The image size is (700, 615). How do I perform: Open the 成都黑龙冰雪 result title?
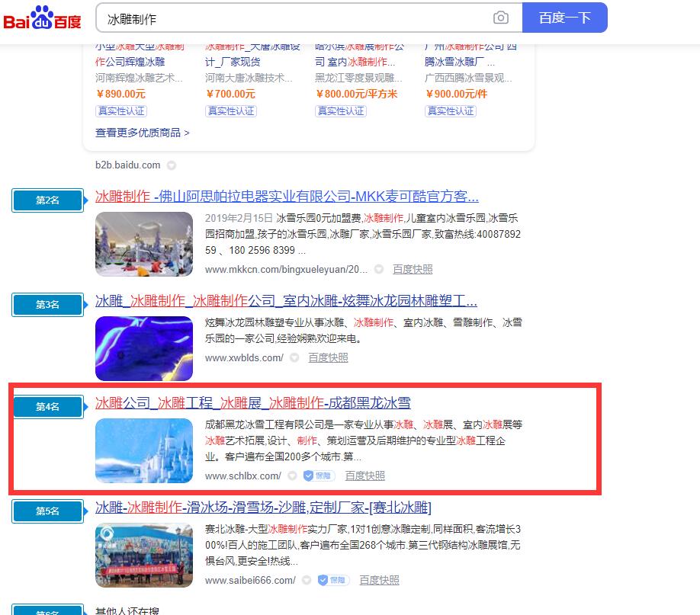(252, 403)
